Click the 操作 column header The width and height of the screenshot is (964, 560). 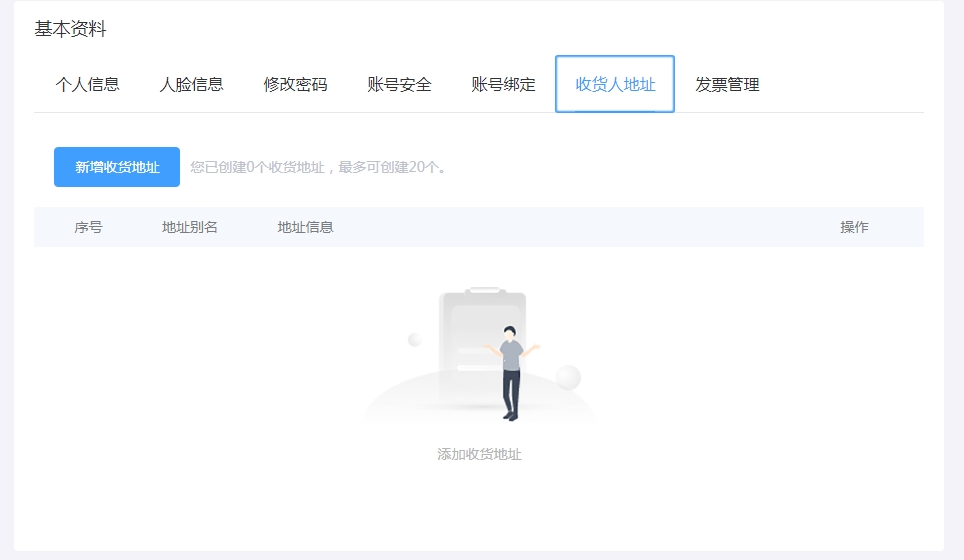click(x=854, y=227)
